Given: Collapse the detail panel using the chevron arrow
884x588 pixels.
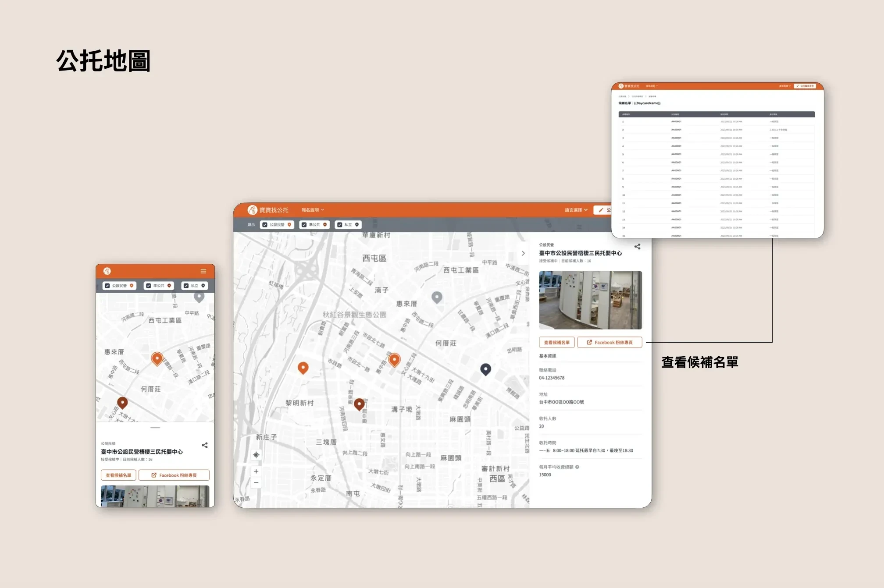Looking at the screenshot, I should pos(523,253).
